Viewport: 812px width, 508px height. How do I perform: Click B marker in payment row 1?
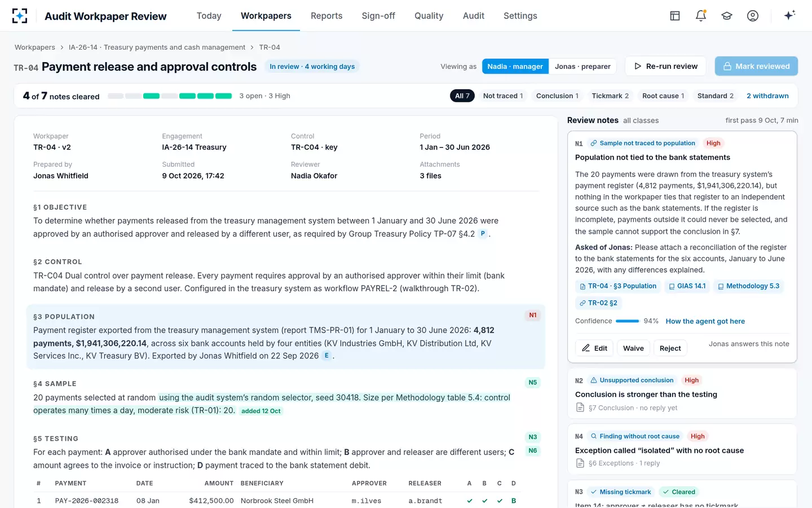tap(514, 501)
